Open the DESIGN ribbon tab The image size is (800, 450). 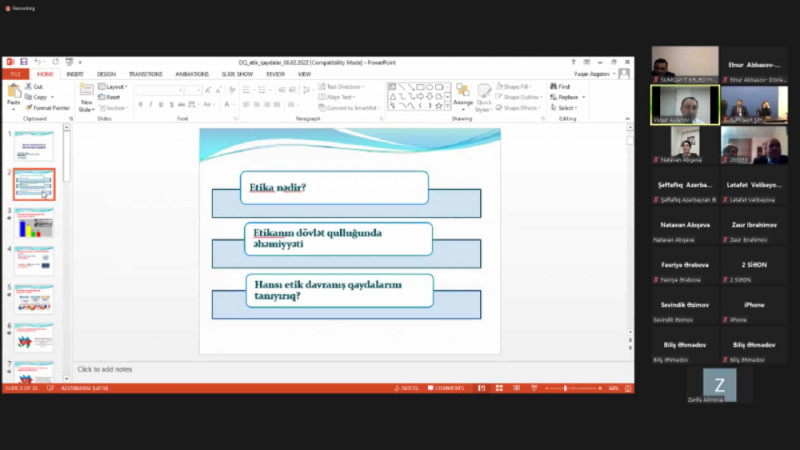[x=106, y=74]
